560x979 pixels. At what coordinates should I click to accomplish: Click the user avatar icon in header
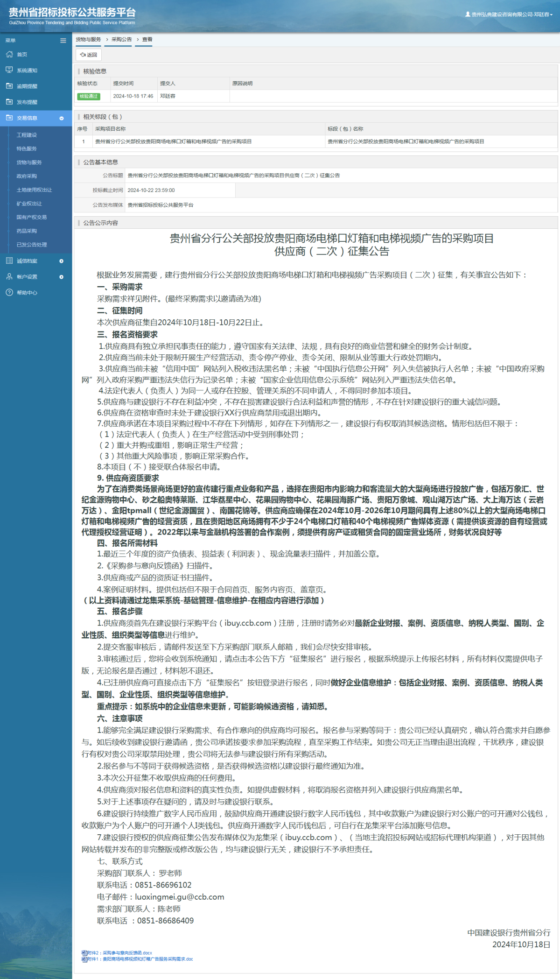[468, 14]
